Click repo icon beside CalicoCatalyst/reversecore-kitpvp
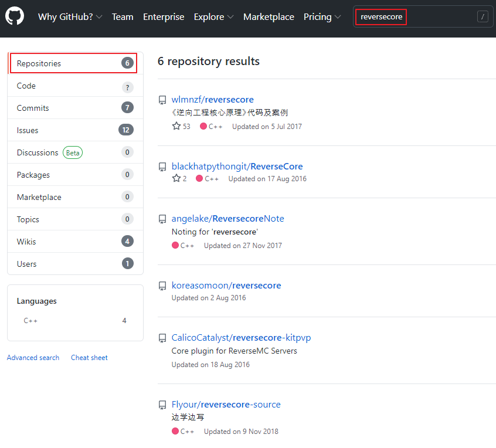Screen dimensions: 496x448 tap(162, 338)
